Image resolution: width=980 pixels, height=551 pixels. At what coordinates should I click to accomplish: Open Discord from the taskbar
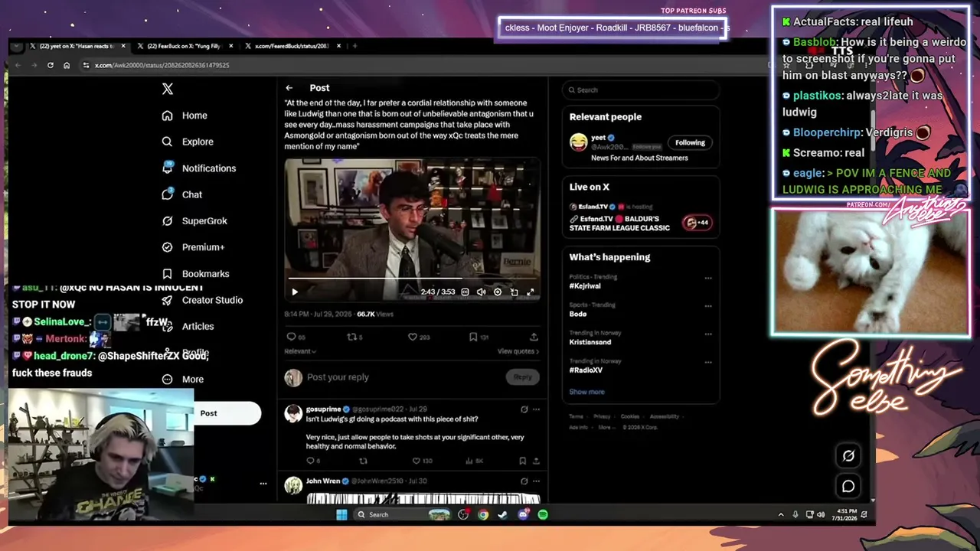(523, 514)
